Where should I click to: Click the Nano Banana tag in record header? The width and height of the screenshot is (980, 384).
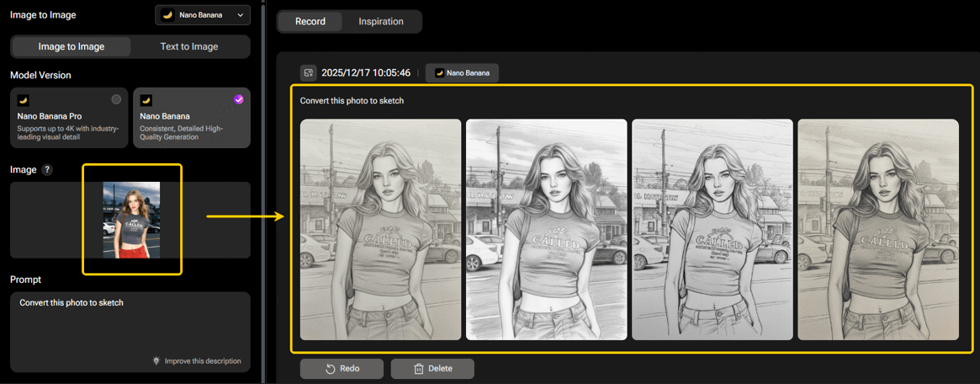coord(462,73)
